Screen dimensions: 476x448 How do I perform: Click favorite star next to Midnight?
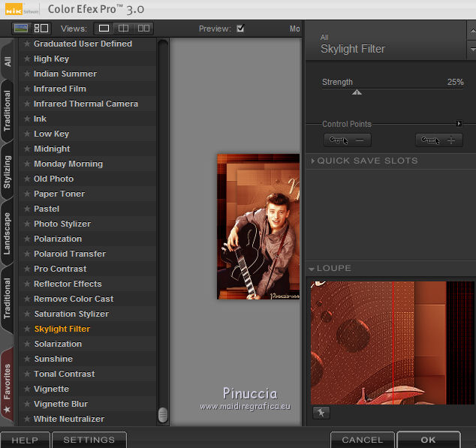tap(27, 149)
